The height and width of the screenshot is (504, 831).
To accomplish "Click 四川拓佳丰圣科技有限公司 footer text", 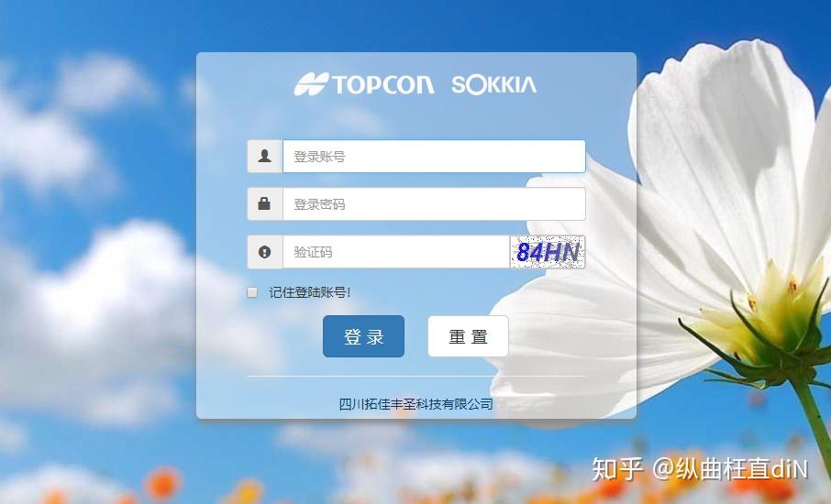I will click(416, 404).
